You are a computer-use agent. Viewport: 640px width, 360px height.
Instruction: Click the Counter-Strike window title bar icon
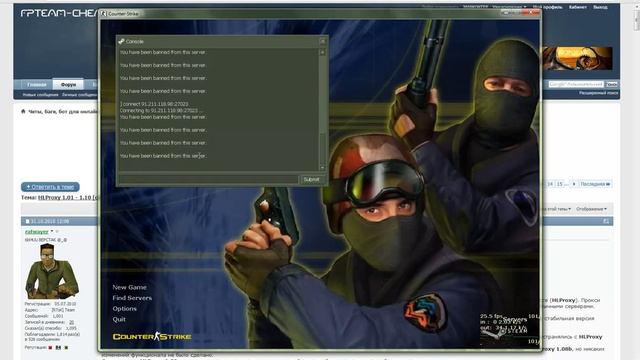(104, 13)
